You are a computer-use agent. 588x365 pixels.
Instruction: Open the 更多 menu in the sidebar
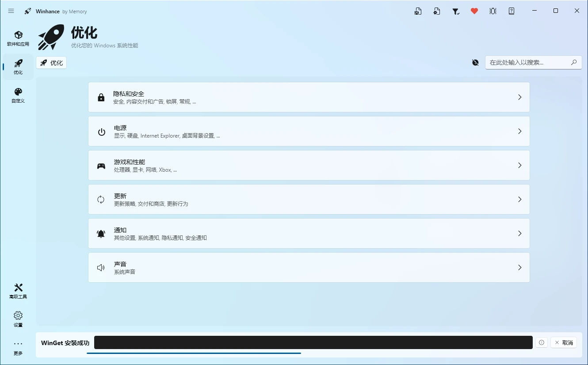pyautogui.click(x=18, y=347)
